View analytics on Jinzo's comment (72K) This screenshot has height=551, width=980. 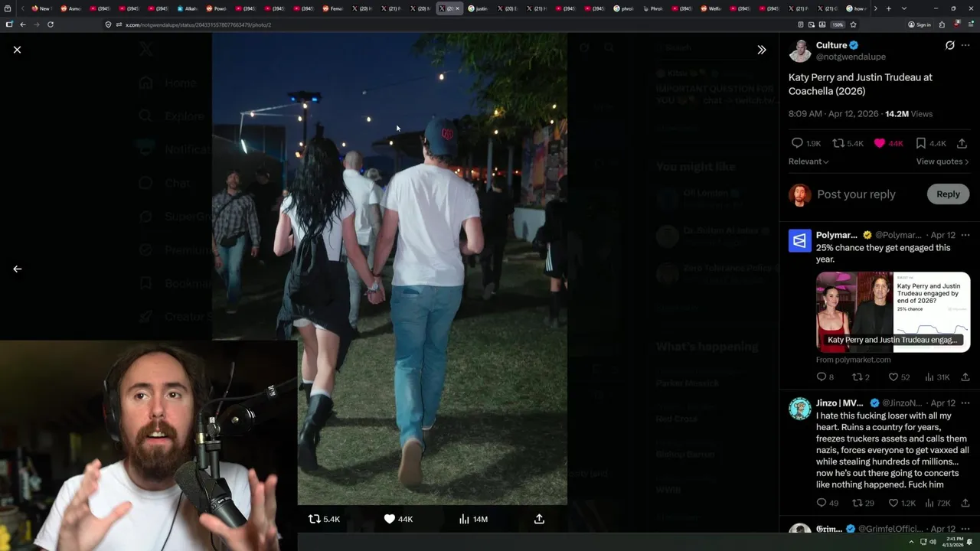coord(937,503)
